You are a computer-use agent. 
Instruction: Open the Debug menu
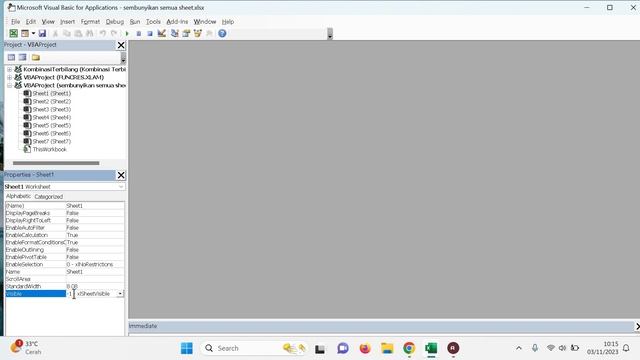click(x=115, y=22)
